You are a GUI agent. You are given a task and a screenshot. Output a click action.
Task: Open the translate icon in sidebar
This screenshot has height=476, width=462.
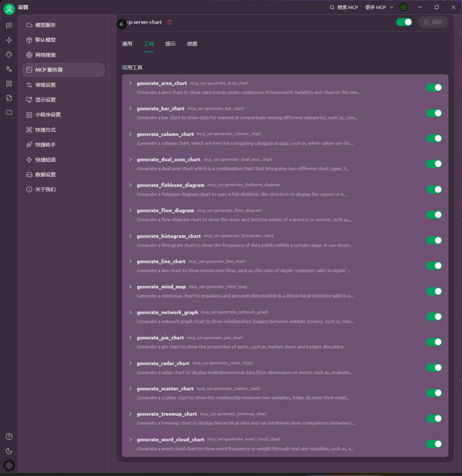point(9,69)
